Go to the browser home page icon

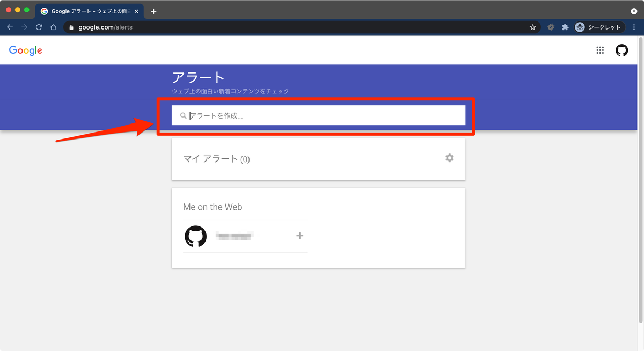(53, 27)
